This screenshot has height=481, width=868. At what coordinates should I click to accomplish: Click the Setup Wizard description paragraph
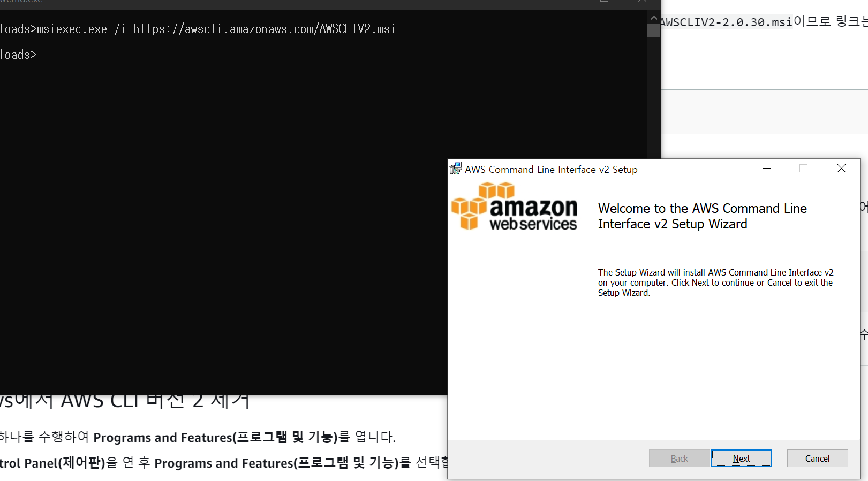tap(715, 283)
